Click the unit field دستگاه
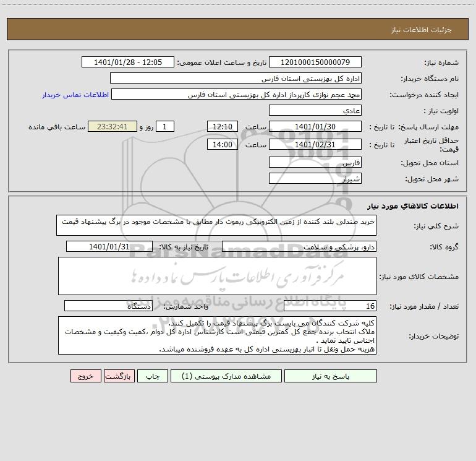Viewport: 476px width, 461px height. click(x=108, y=306)
